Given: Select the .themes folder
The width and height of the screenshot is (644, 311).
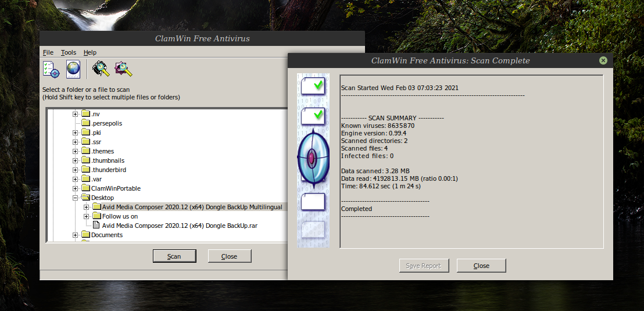Looking at the screenshot, I should coord(102,151).
